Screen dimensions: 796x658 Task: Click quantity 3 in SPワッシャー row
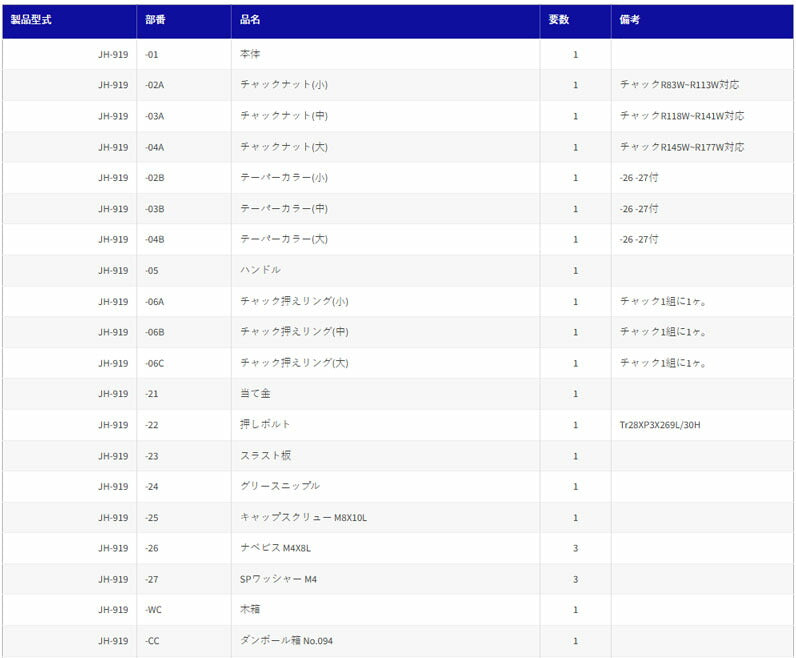575,579
